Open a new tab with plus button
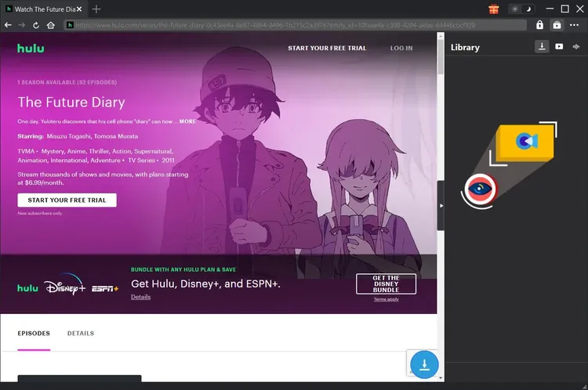The width and height of the screenshot is (588, 390). pos(96,9)
